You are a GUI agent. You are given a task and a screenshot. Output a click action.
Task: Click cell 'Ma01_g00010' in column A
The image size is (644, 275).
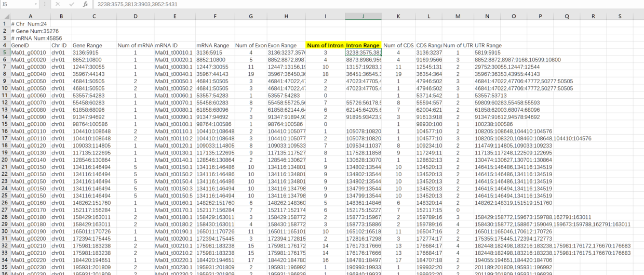30,53
